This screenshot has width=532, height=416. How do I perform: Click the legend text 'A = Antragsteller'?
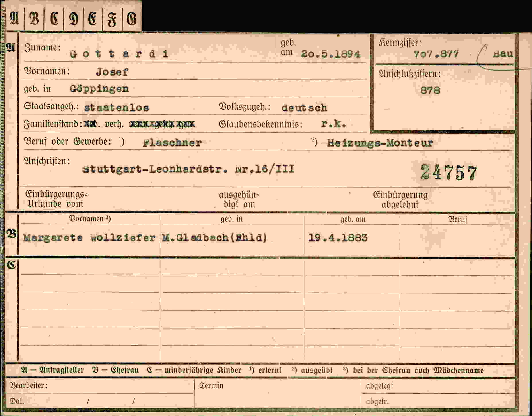(52, 370)
